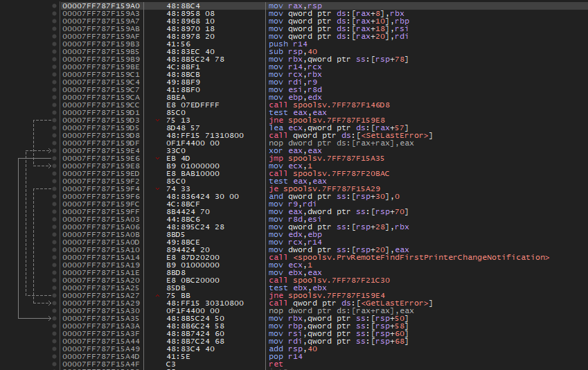
Task: Select jmp spoolsv.7FF787F15A35 instruction
Action: (x=327, y=159)
